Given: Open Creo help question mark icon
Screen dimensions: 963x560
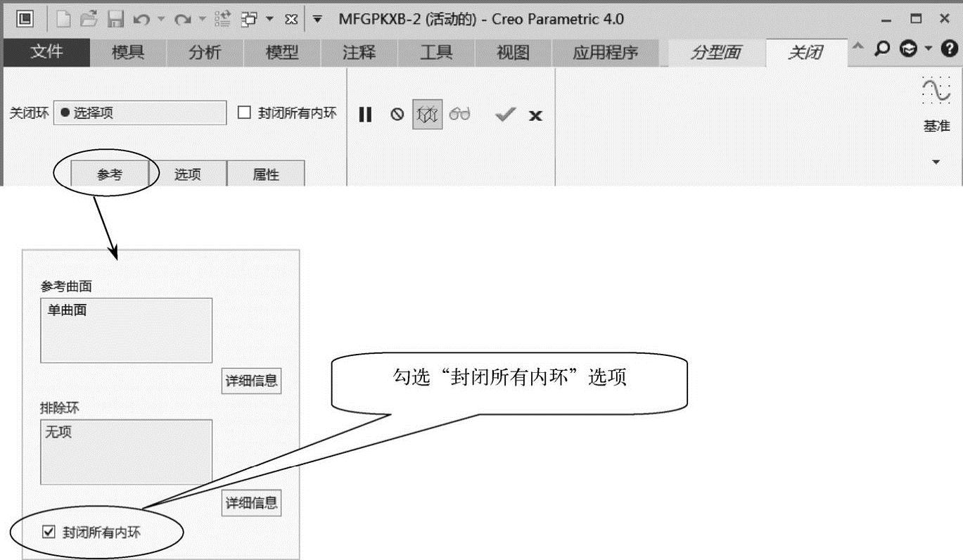Looking at the screenshot, I should 949,48.
